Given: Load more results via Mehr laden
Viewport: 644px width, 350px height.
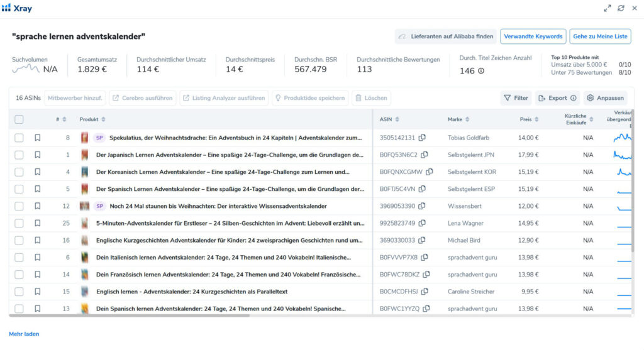Looking at the screenshot, I should (25, 334).
